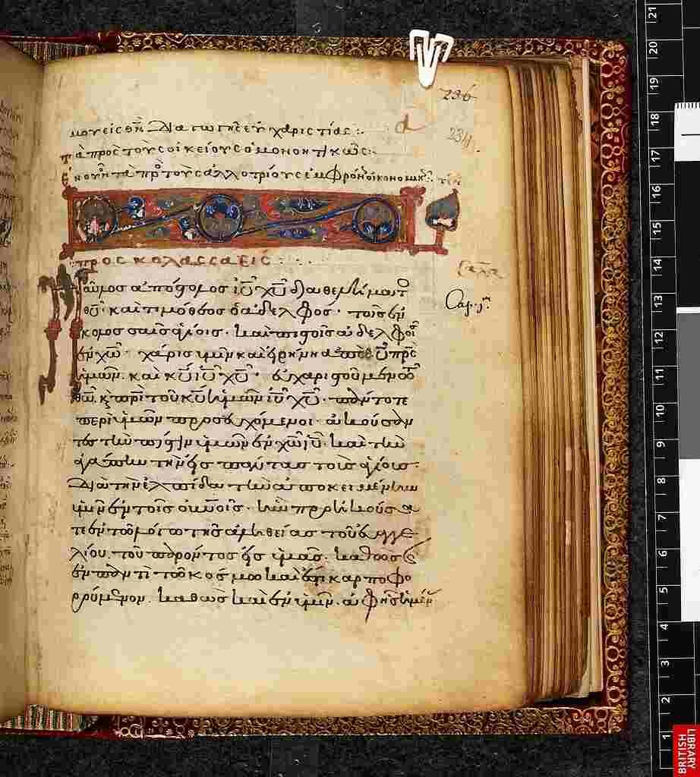Click the British Library logo

click(686, 750)
